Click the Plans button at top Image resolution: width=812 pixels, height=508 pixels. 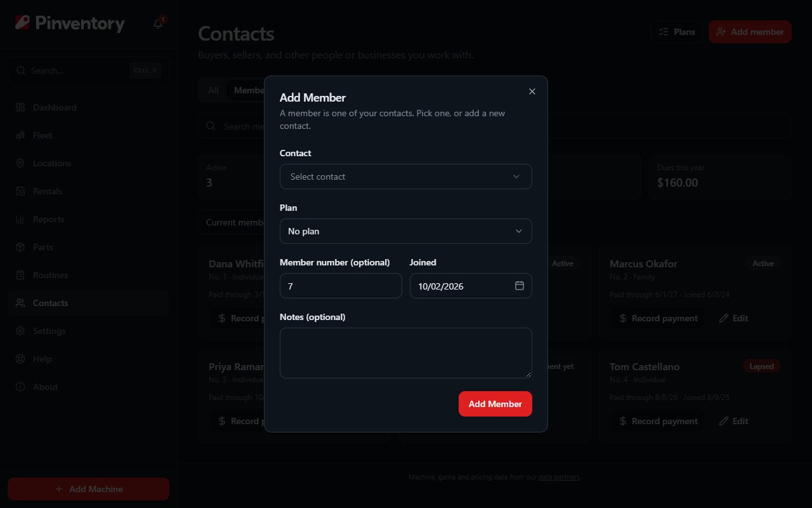(676, 32)
